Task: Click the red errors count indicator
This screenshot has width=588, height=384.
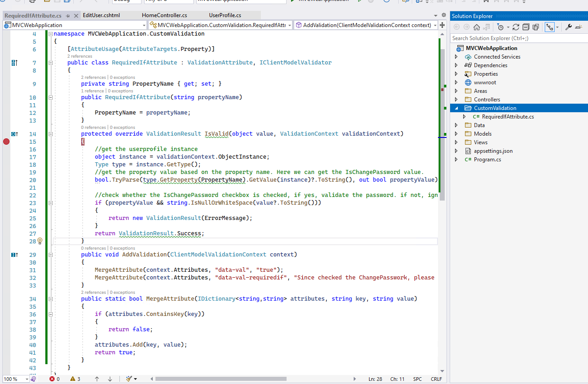Action: click(x=54, y=379)
